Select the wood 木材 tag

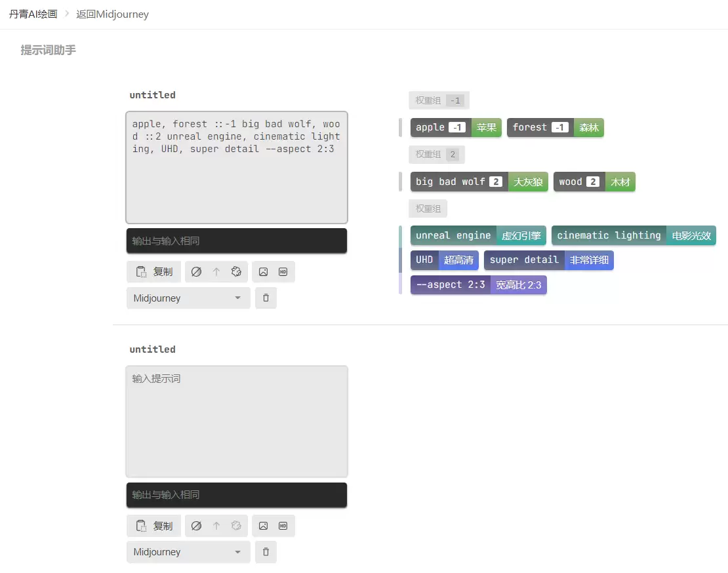coord(594,182)
